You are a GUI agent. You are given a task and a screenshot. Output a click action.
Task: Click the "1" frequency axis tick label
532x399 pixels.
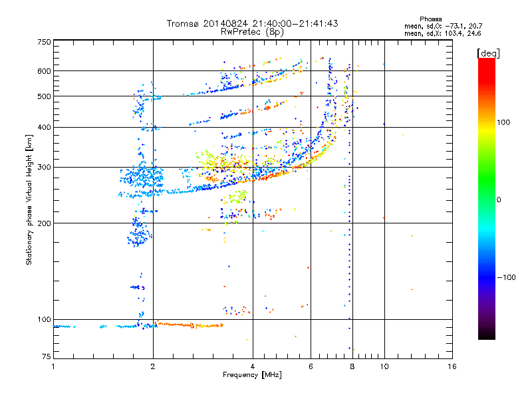click(53, 366)
